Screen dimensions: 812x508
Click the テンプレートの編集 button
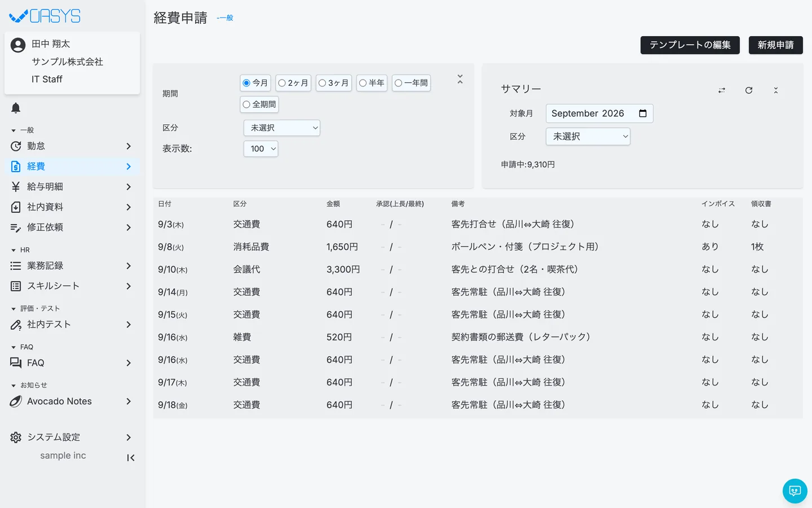[690, 45]
